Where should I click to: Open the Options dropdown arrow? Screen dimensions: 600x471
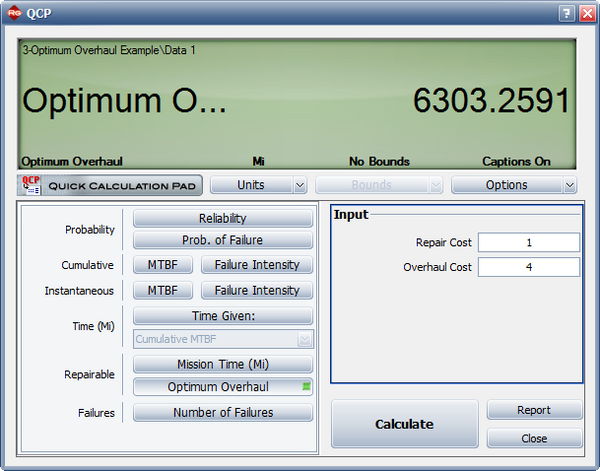570,185
